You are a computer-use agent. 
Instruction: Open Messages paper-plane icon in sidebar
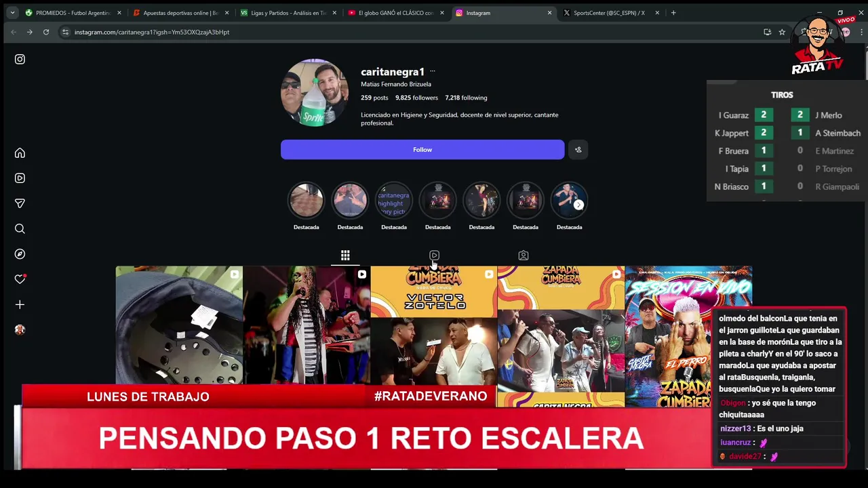[x=20, y=203]
